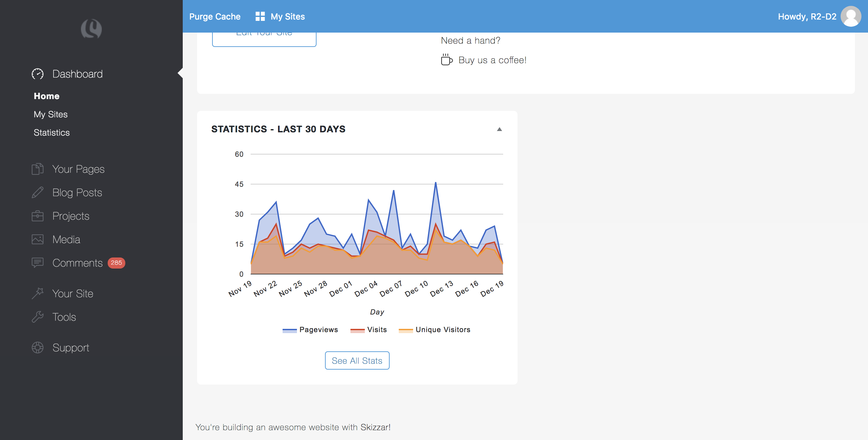Switch to Statistics in the sidebar
Screen dimensions: 868x440
(x=51, y=132)
